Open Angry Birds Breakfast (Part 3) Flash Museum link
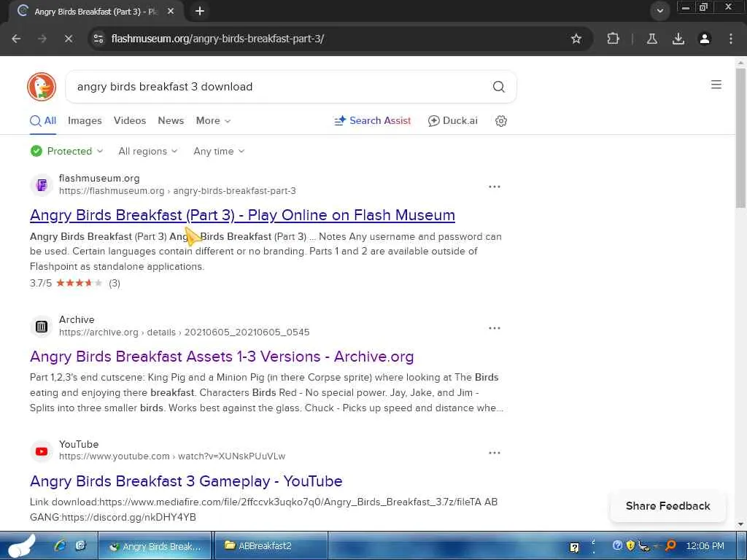 click(242, 215)
